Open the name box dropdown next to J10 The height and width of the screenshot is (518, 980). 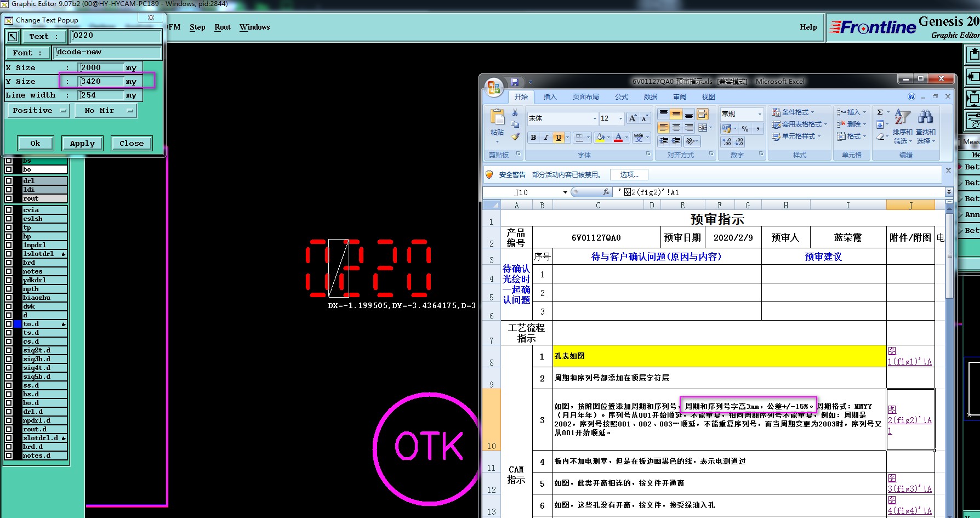(x=565, y=192)
